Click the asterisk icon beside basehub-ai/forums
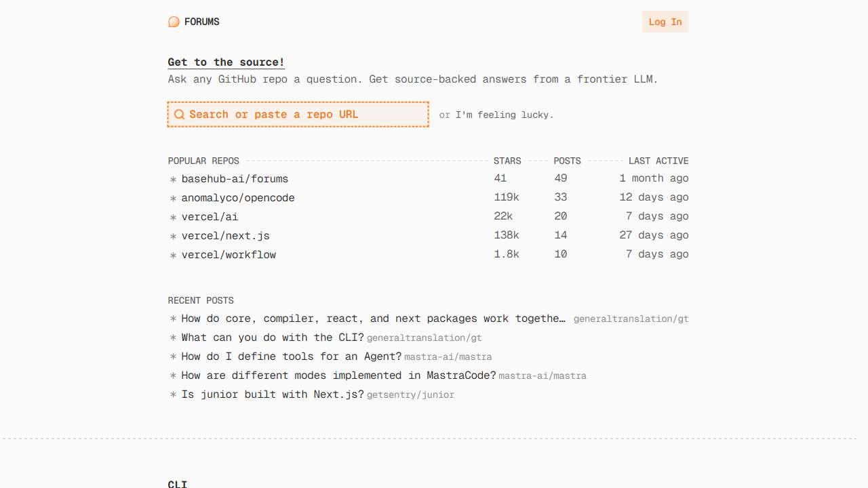This screenshot has width=868, height=488. (x=173, y=179)
